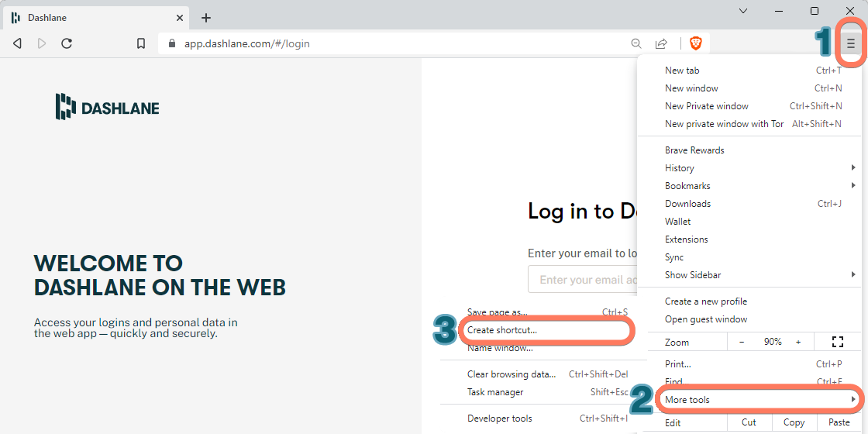This screenshot has height=434, width=868.
Task: Click the 'WELCOME TO DASHLANE ON THE WEB' heading
Action: (x=160, y=275)
